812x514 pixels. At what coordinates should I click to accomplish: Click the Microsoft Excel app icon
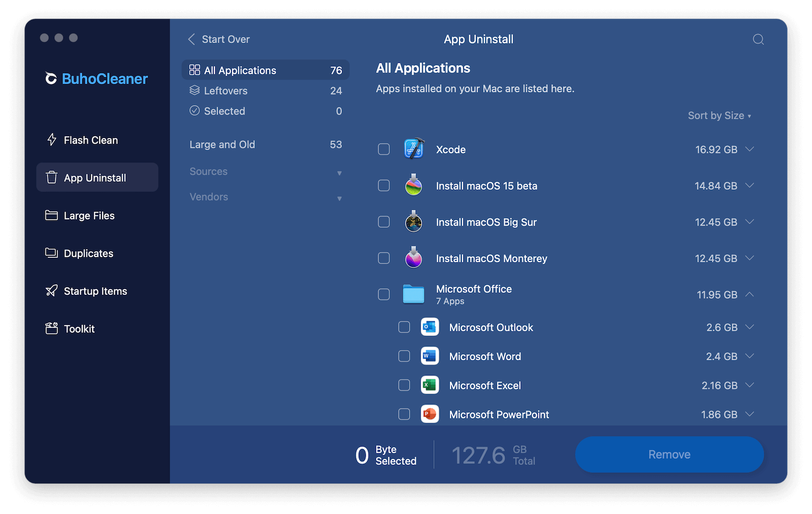pos(430,385)
